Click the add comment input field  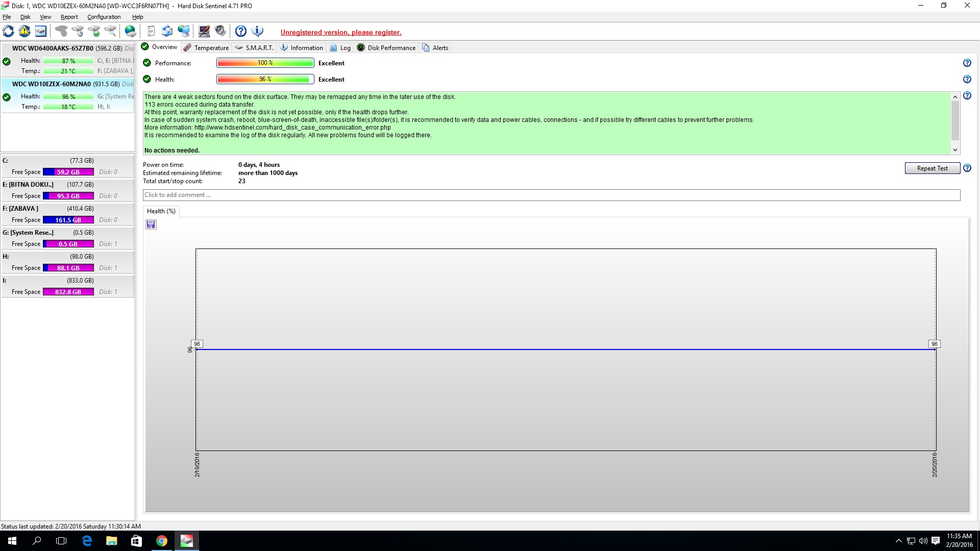coord(551,195)
